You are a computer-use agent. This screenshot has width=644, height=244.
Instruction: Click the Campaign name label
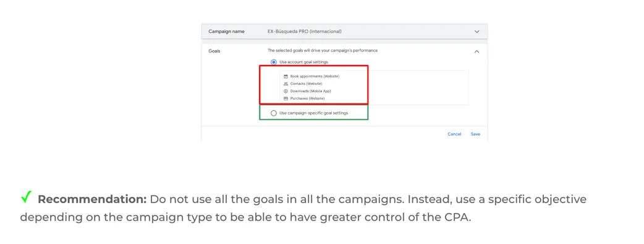[x=226, y=31]
